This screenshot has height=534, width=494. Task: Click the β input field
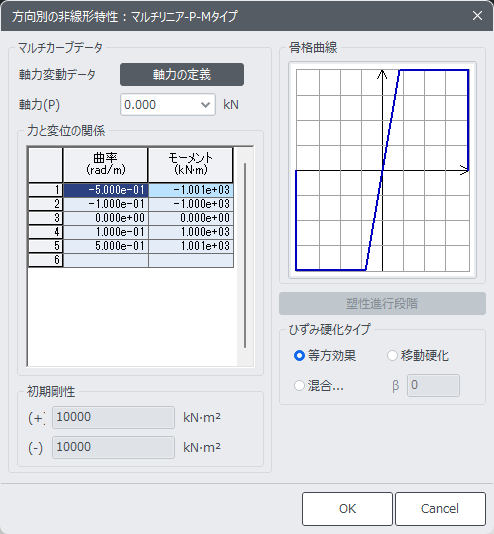click(433, 386)
